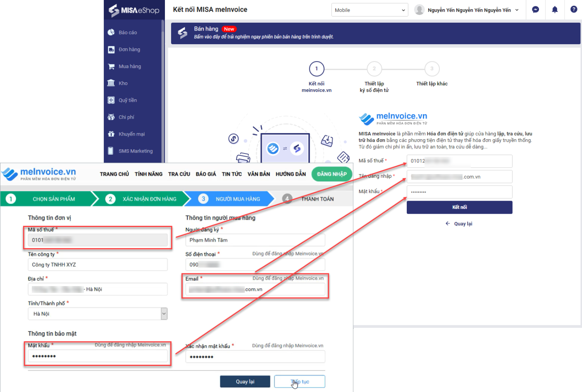Click the ĐĂNG NHẬP button
Screen dimensions: 582x392
pyautogui.click(x=332, y=174)
